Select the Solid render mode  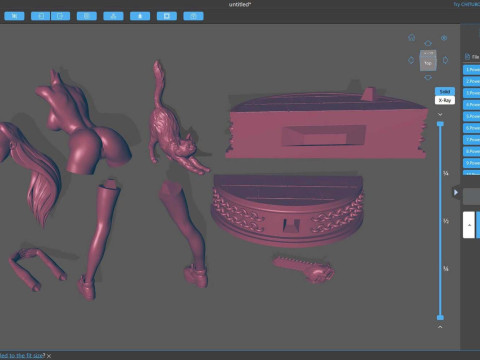[445, 91]
